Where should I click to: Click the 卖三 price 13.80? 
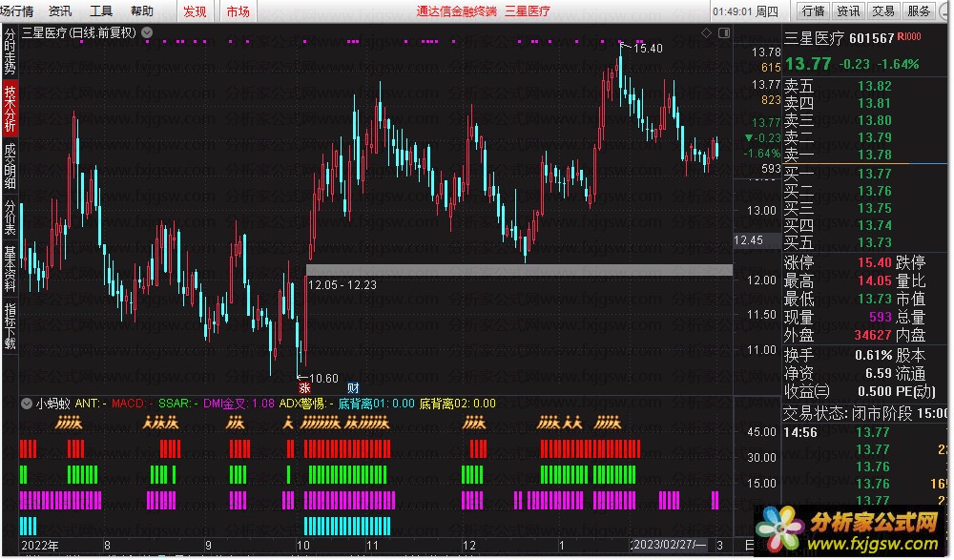874,120
